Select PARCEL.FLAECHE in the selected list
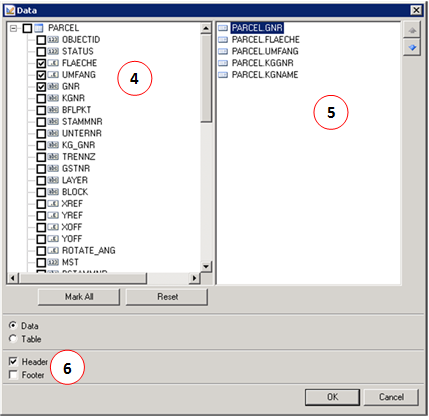 click(x=266, y=40)
